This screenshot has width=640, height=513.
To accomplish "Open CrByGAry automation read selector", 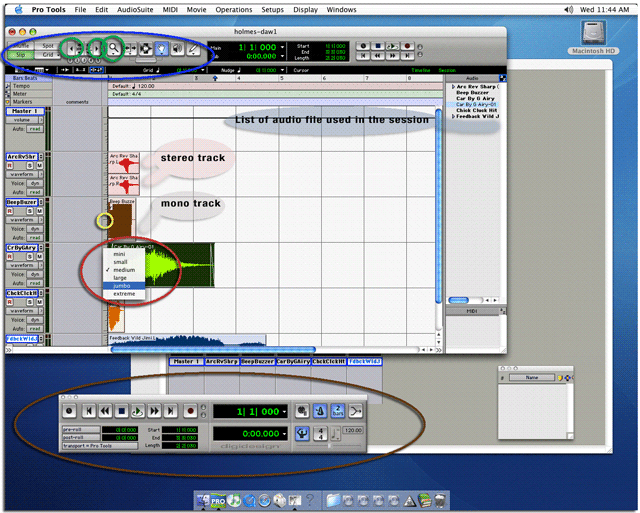I will (x=35, y=283).
